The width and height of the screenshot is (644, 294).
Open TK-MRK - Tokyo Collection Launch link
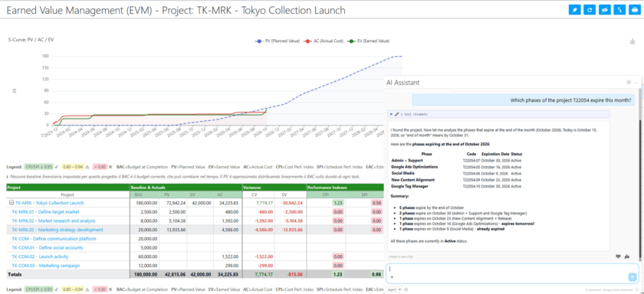coord(49,203)
